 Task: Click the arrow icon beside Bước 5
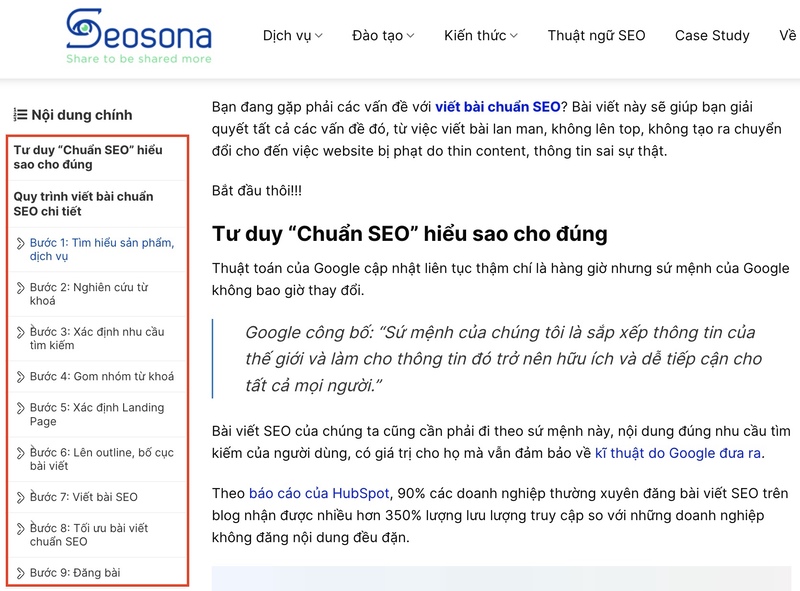click(20, 408)
